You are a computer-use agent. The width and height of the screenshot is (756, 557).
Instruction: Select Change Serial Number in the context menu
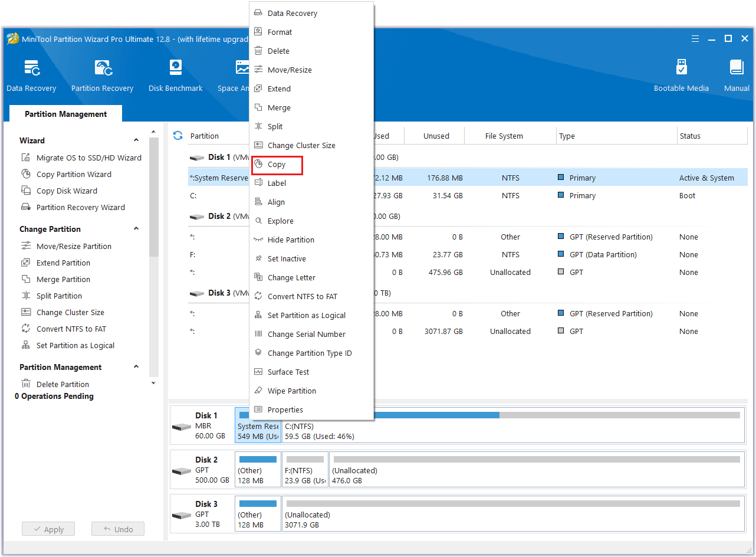tap(311, 334)
